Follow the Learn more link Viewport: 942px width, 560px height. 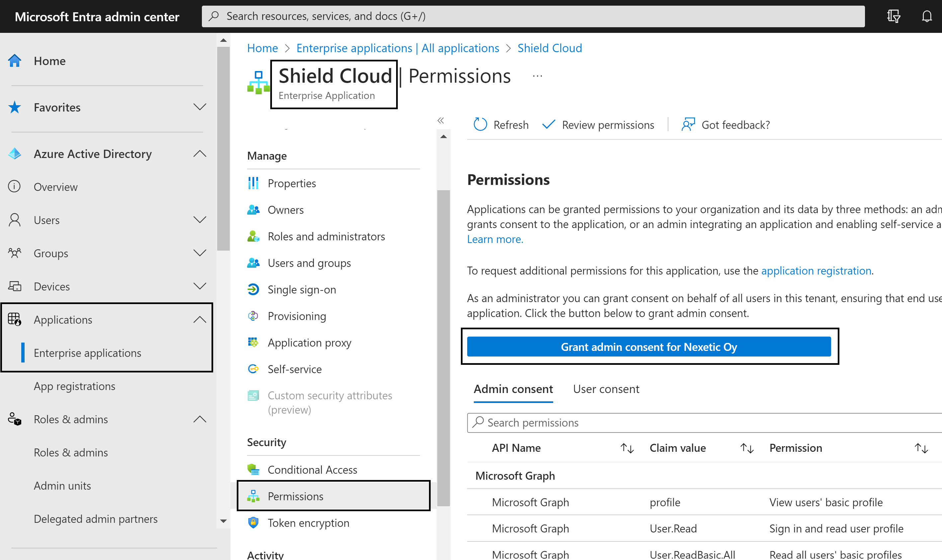(x=495, y=239)
